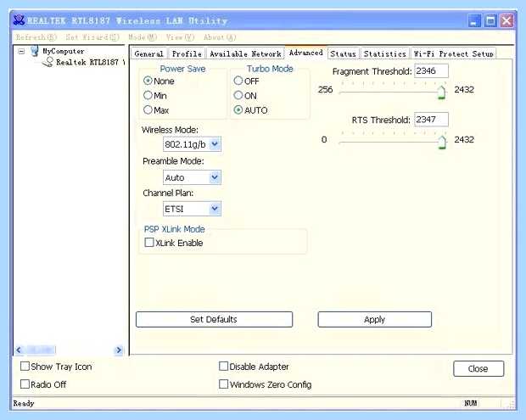Turn Turbo Mode ON
526x420 pixels.
coord(238,95)
